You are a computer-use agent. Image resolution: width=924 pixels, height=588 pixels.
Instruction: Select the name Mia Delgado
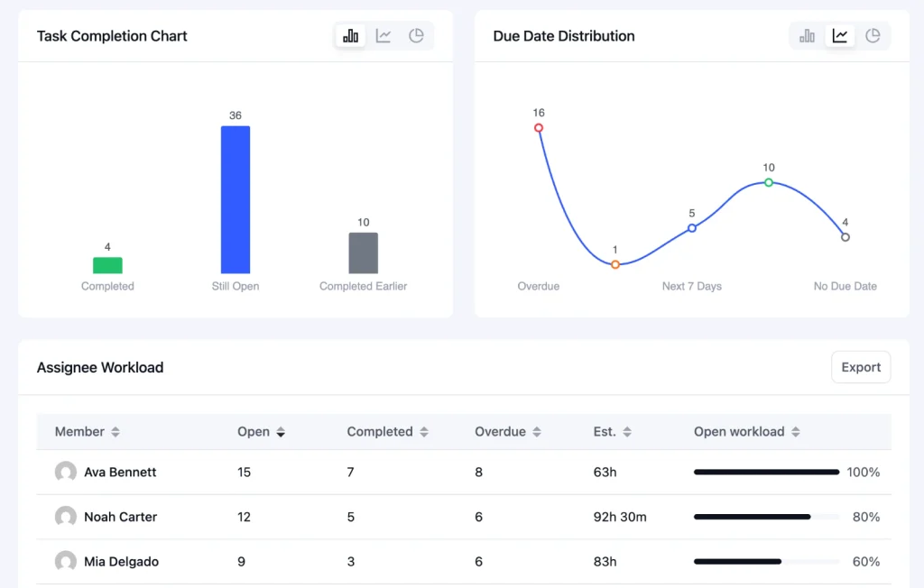pos(122,562)
